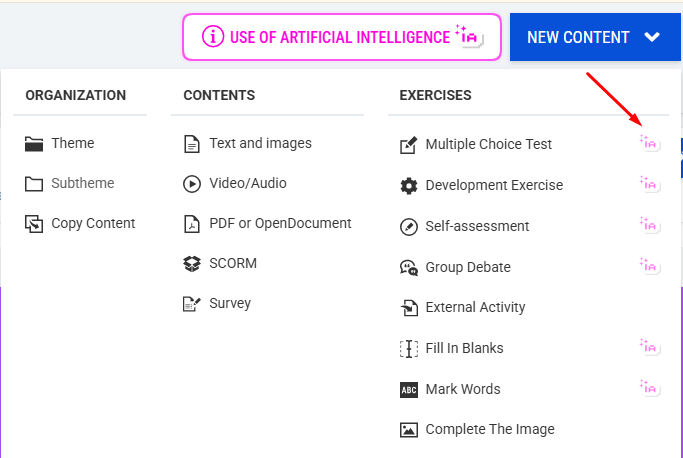Click the Survey icon
The width and height of the screenshot is (683, 458).
pyautogui.click(x=192, y=304)
